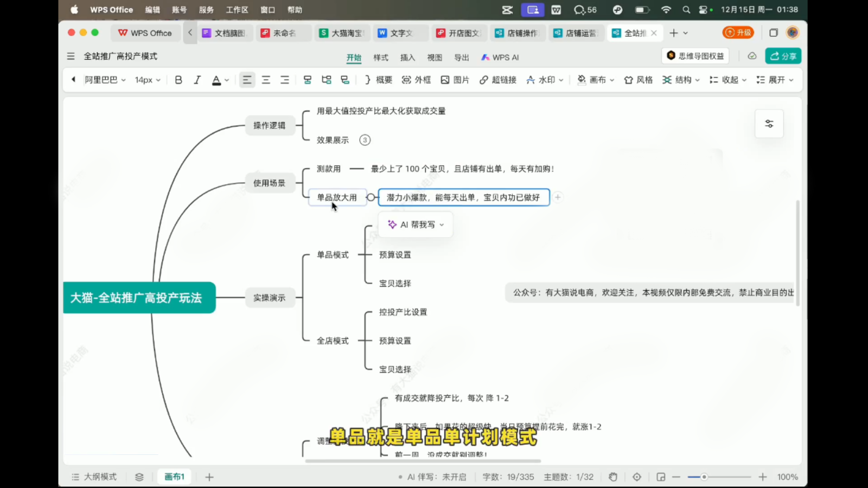868x488 pixels.
Task: Open the 风格 style tool
Action: pyautogui.click(x=638, y=80)
